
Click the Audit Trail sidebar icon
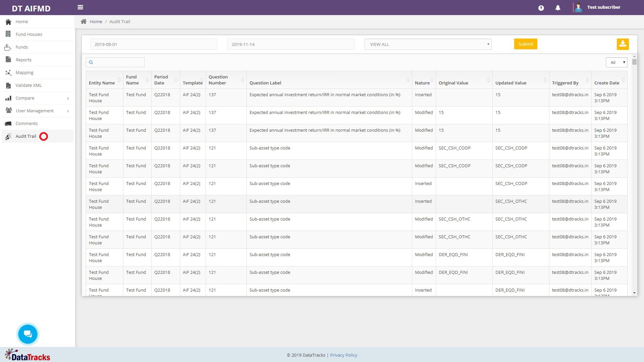(9, 136)
